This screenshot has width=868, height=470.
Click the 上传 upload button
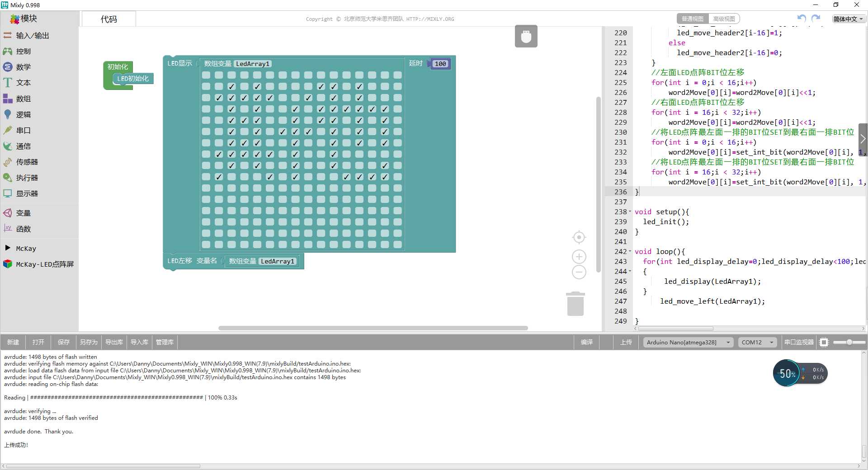(626, 342)
